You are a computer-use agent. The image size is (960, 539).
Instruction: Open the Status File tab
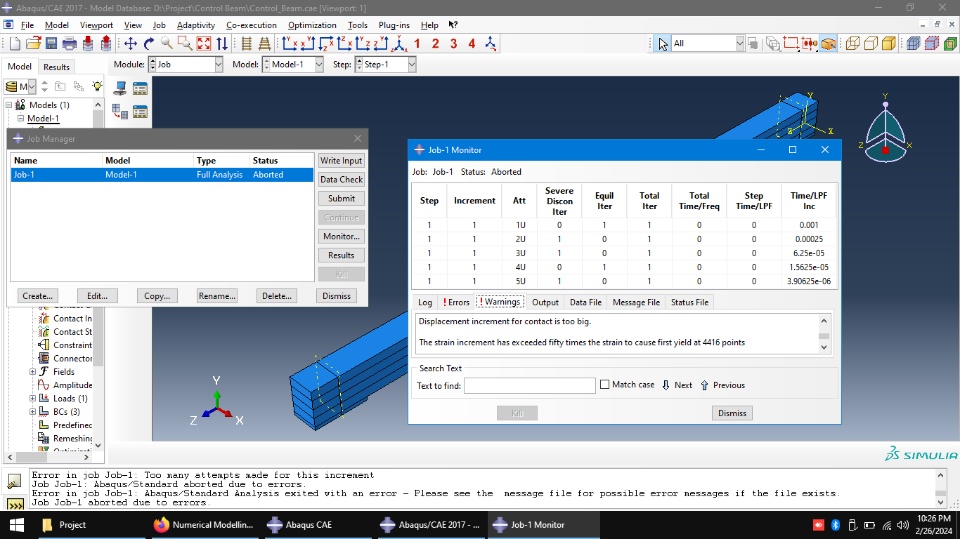[x=689, y=302]
